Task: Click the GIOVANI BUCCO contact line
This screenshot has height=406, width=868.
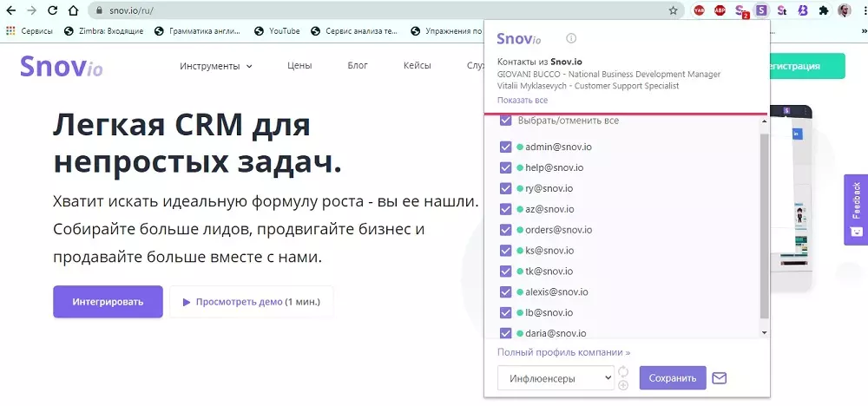Action: (609, 74)
